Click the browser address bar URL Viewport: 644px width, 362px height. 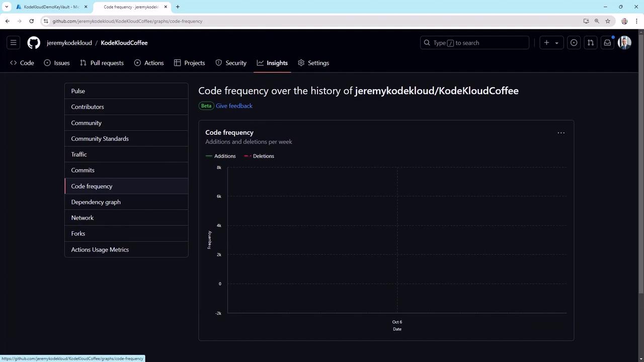(127, 21)
